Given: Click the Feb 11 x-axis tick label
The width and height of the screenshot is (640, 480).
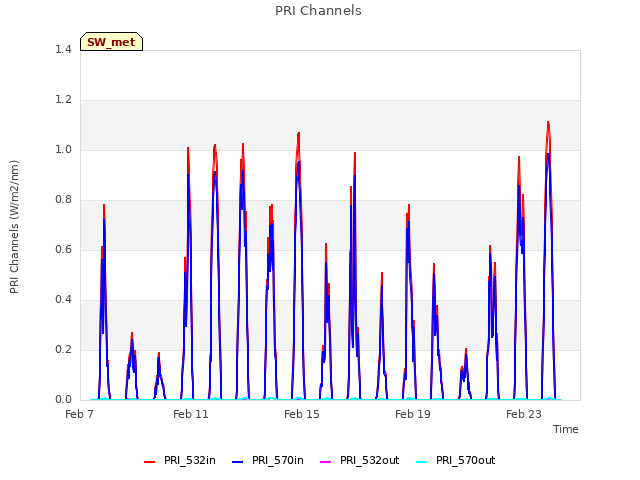Looking at the screenshot, I should [191, 414].
